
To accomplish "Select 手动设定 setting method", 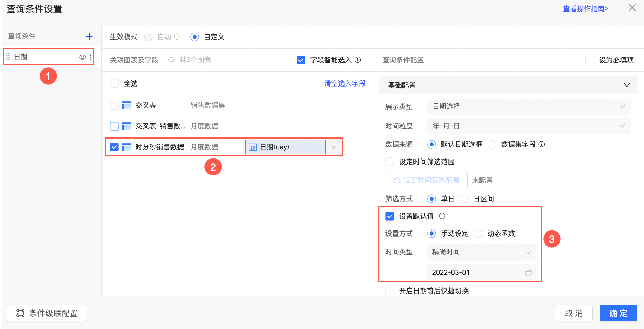I will coord(431,233).
